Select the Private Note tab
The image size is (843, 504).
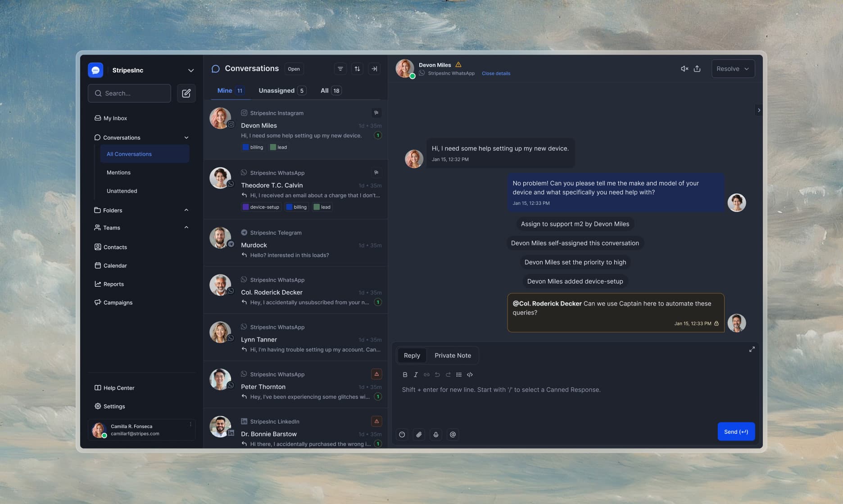click(453, 355)
